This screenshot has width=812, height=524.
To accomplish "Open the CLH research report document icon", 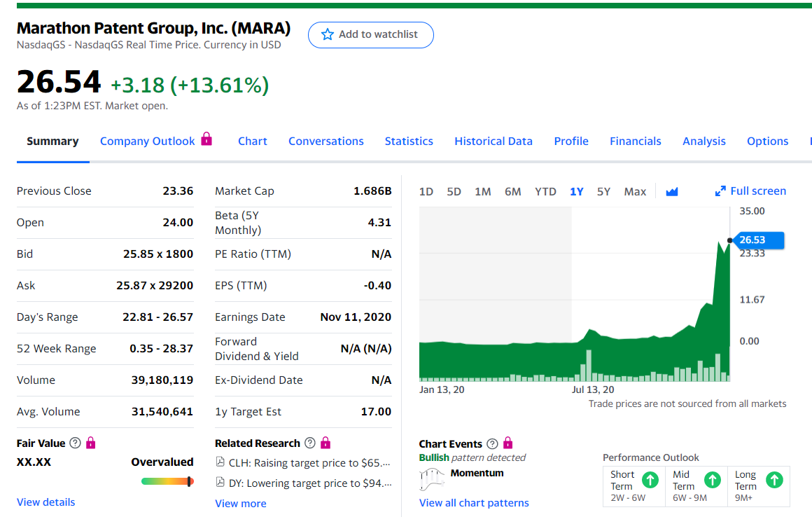I will (x=220, y=462).
